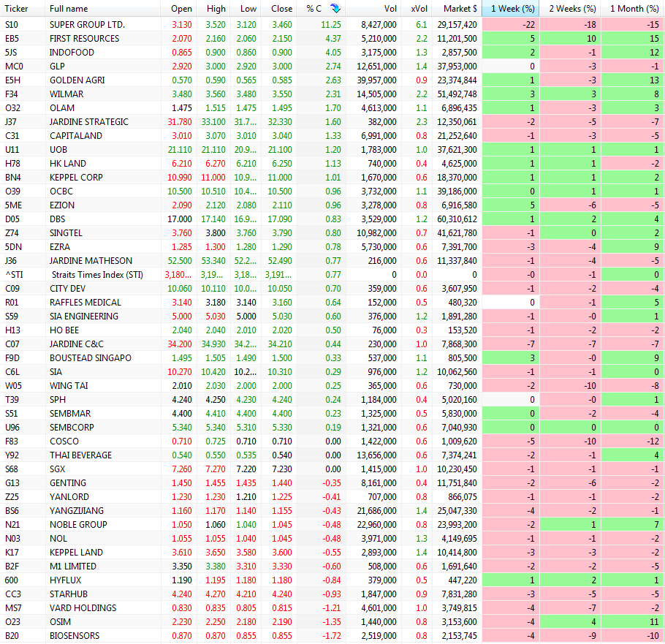665x644 pixels.
Task: Click the BIOSENSORS stock name
Action: tap(75, 636)
